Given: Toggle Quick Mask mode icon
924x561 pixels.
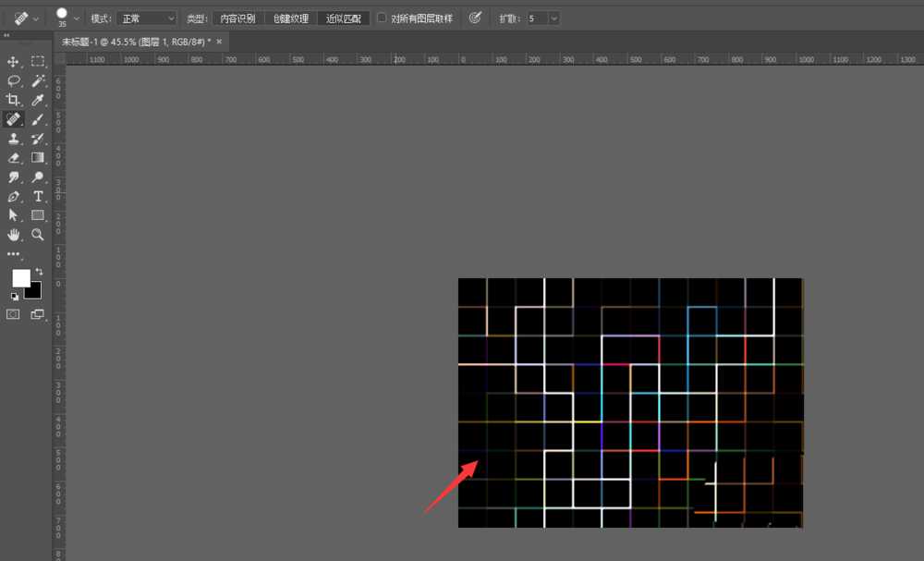Looking at the screenshot, I should point(13,314).
